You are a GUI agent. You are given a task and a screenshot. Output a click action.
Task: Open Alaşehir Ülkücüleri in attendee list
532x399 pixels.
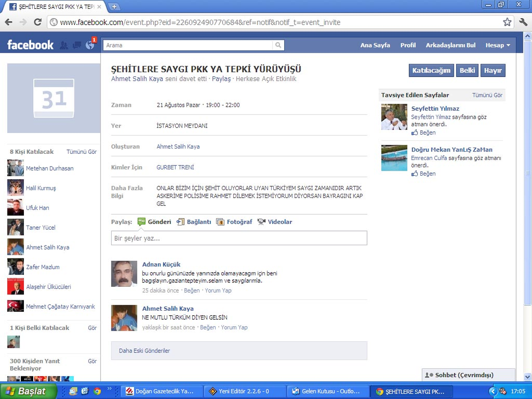tap(48, 286)
